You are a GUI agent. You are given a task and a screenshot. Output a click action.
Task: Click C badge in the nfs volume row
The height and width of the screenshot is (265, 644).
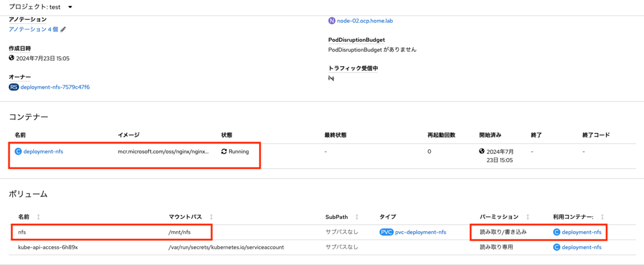pos(557,232)
